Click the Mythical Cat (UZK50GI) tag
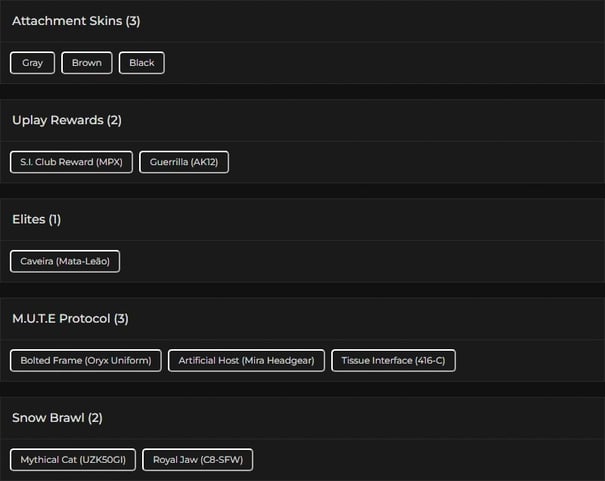The image size is (605, 481). [72, 460]
